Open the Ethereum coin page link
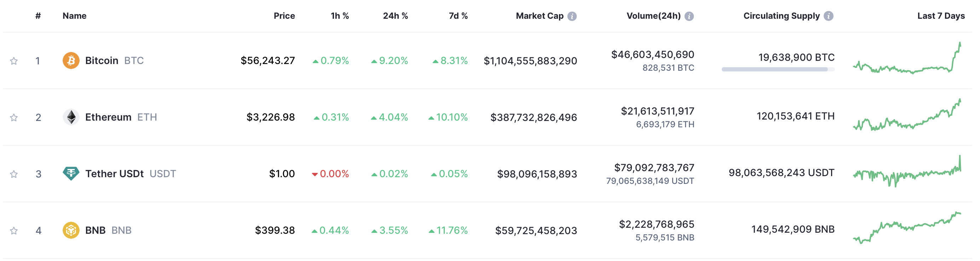 [x=108, y=117]
